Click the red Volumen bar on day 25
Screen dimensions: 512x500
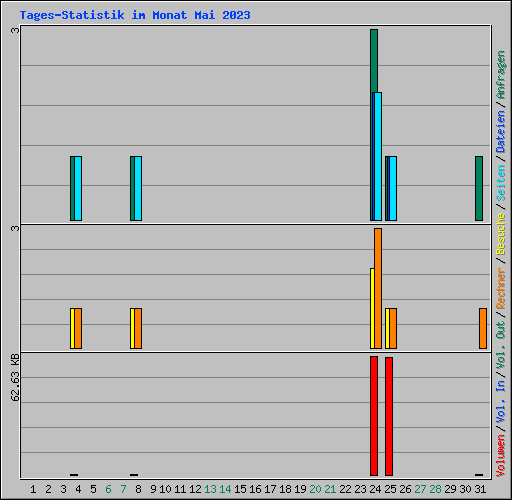point(389,417)
